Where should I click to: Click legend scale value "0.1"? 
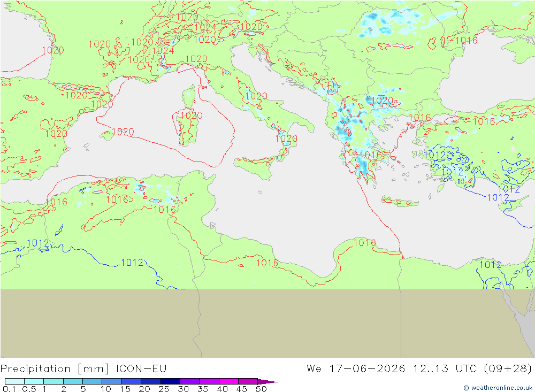pos(9,389)
